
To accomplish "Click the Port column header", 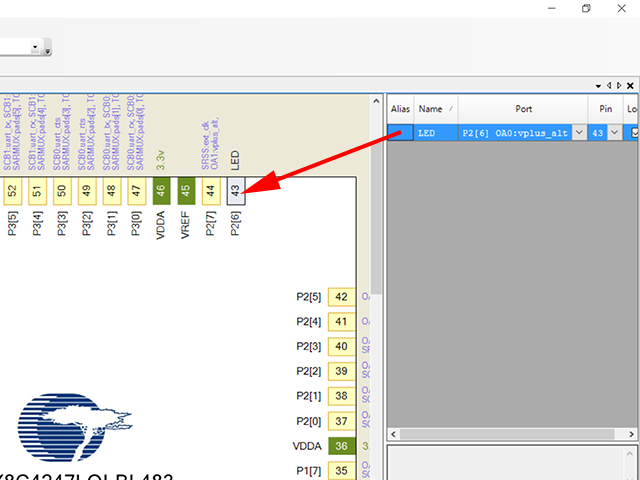I will [x=523, y=109].
